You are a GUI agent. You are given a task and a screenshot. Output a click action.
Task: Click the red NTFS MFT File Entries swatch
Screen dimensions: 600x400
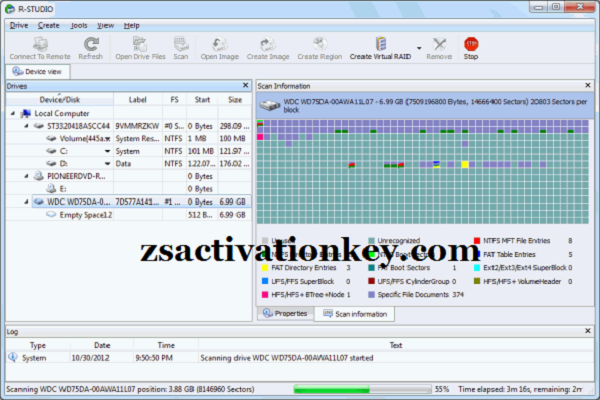click(x=477, y=241)
